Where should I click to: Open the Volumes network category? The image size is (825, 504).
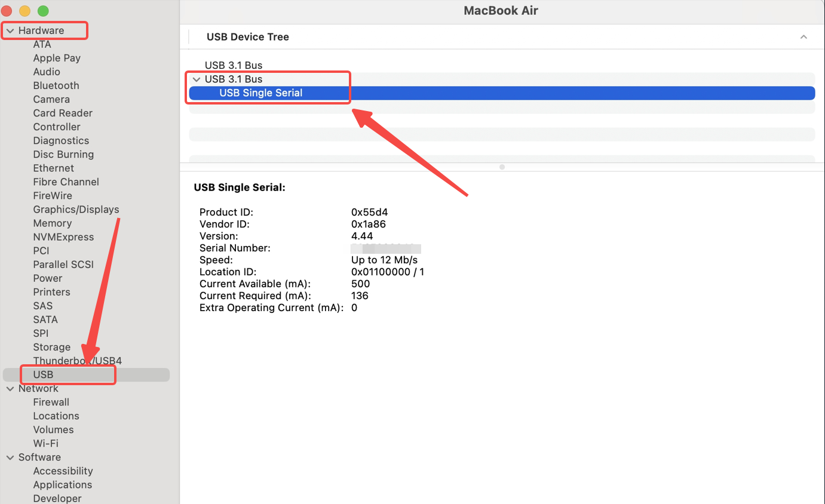(x=54, y=429)
